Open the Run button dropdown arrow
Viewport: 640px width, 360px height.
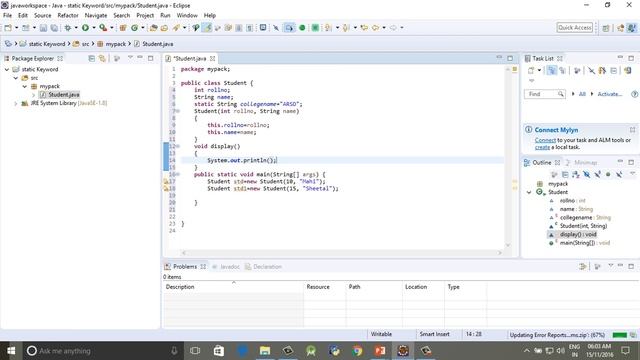(x=94, y=28)
